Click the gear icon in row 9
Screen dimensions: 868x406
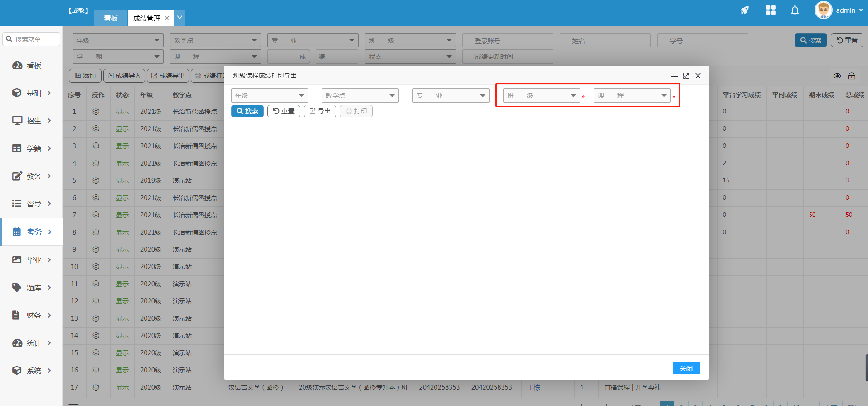(96, 249)
